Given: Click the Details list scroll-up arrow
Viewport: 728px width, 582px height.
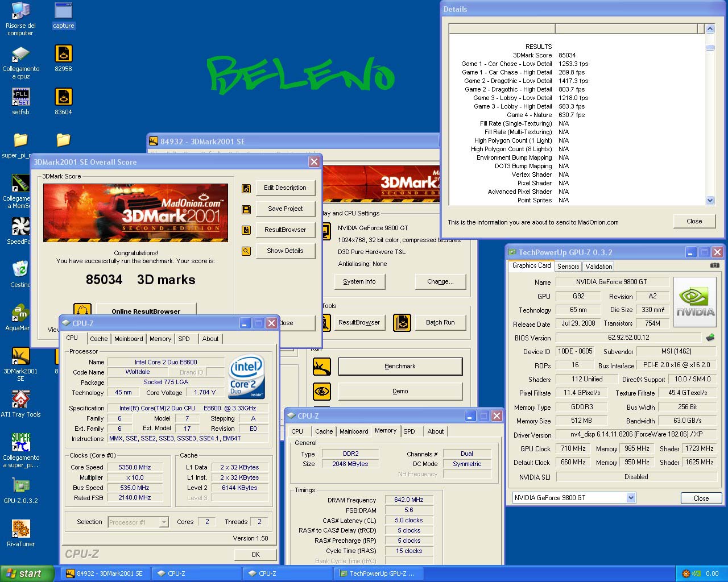Looking at the screenshot, I should click(x=710, y=28).
